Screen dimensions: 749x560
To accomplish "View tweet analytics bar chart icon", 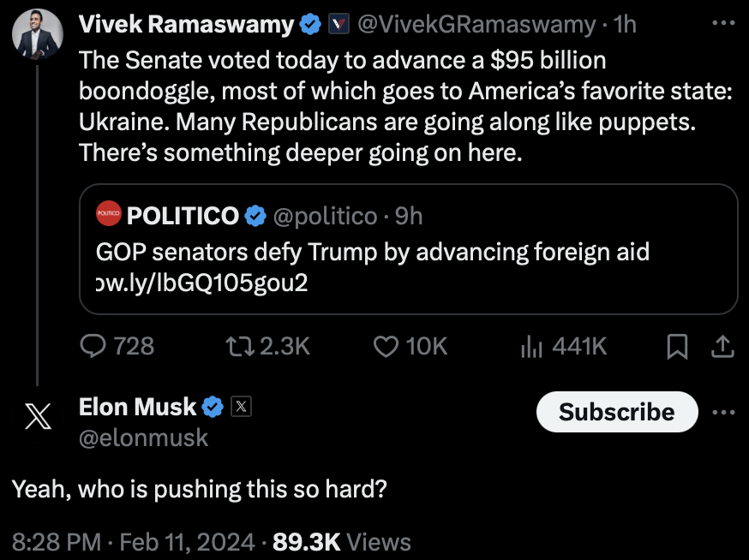I will pos(533,346).
